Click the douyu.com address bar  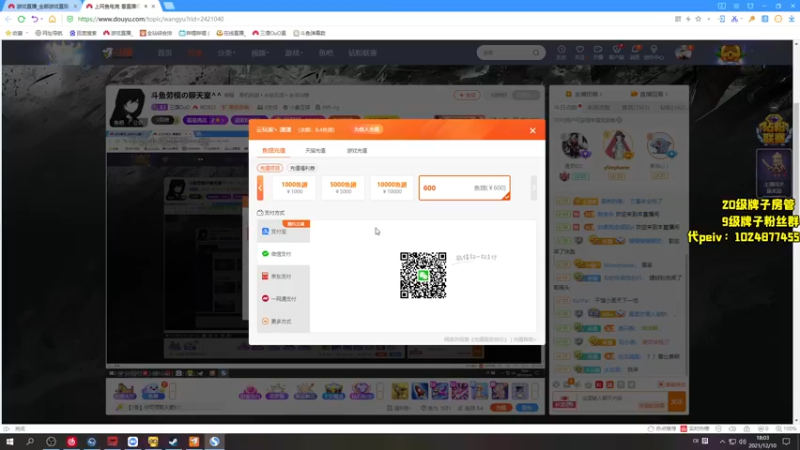pos(151,19)
